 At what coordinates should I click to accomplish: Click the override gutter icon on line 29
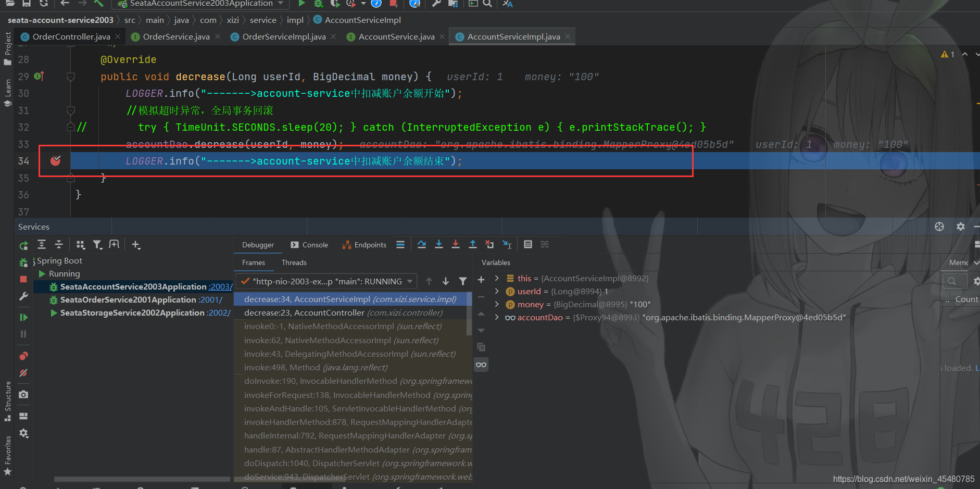coord(39,77)
